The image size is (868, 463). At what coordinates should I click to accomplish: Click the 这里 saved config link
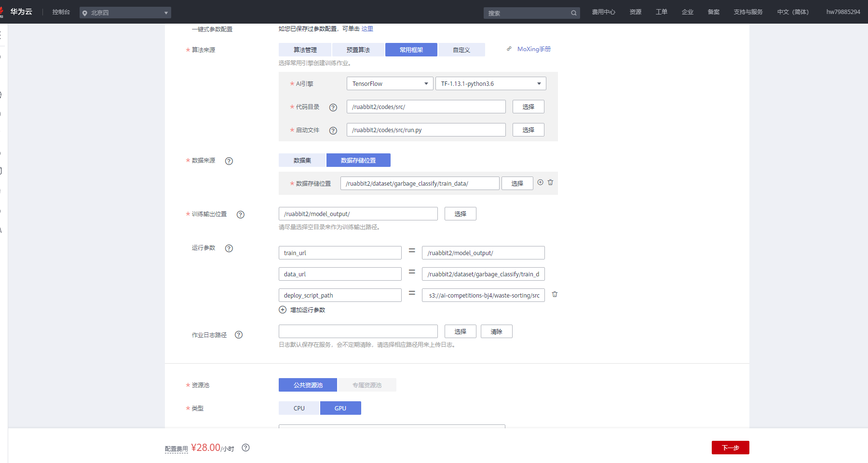(x=367, y=29)
